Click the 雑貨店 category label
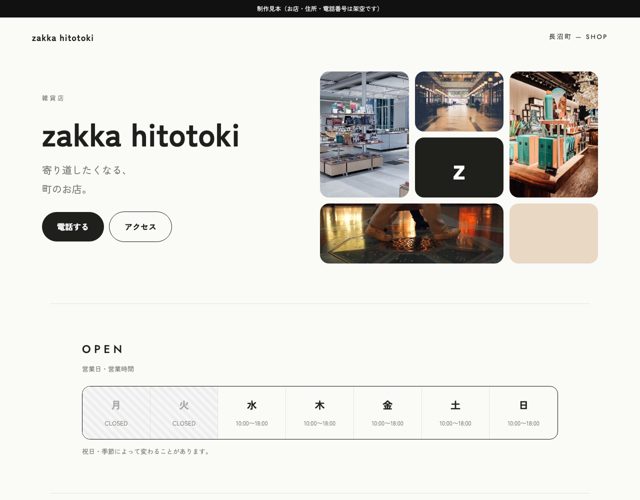The height and width of the screenshot is (500, 640). click(53, 98)
